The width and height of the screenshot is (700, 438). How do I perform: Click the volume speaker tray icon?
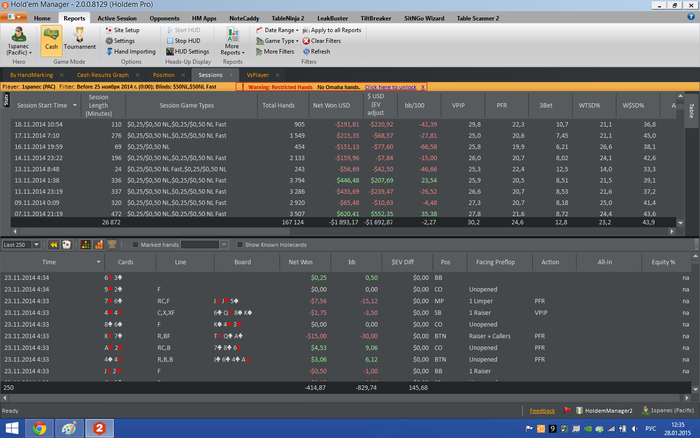point(634,429)
